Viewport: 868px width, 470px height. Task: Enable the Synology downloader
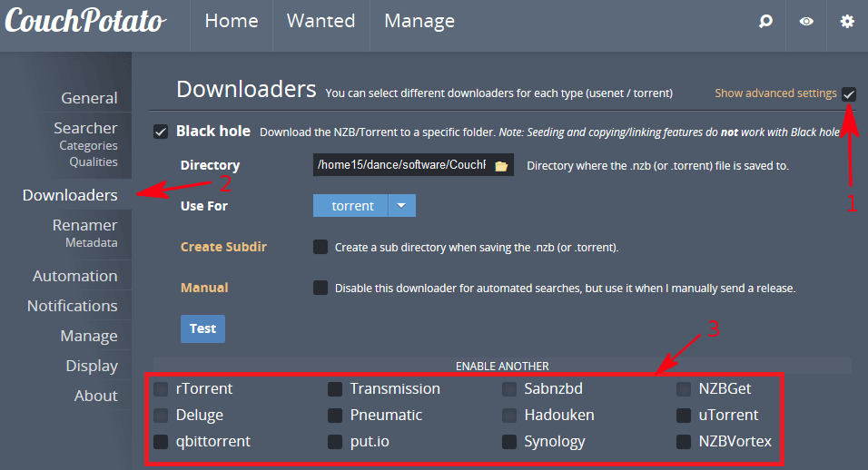pos(509,441)
